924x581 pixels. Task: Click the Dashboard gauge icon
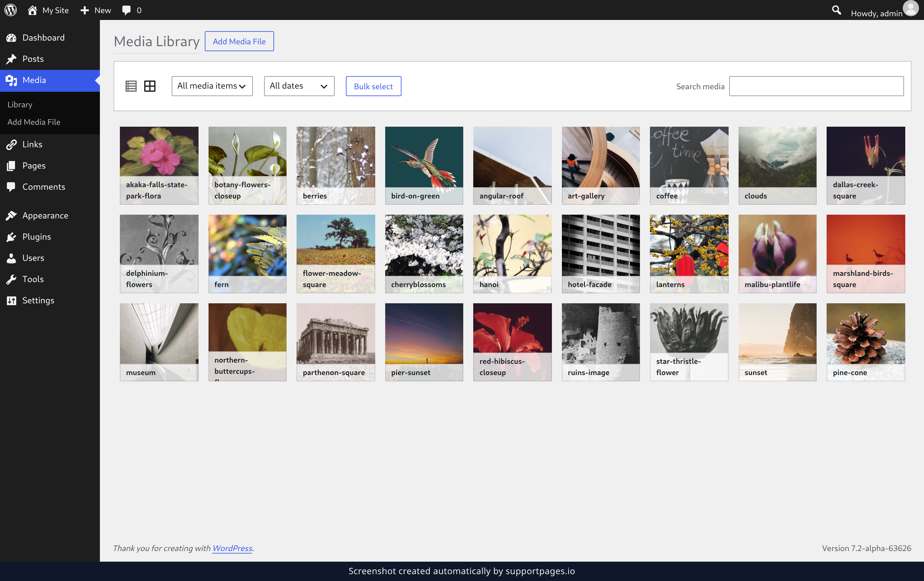[11, 37]
